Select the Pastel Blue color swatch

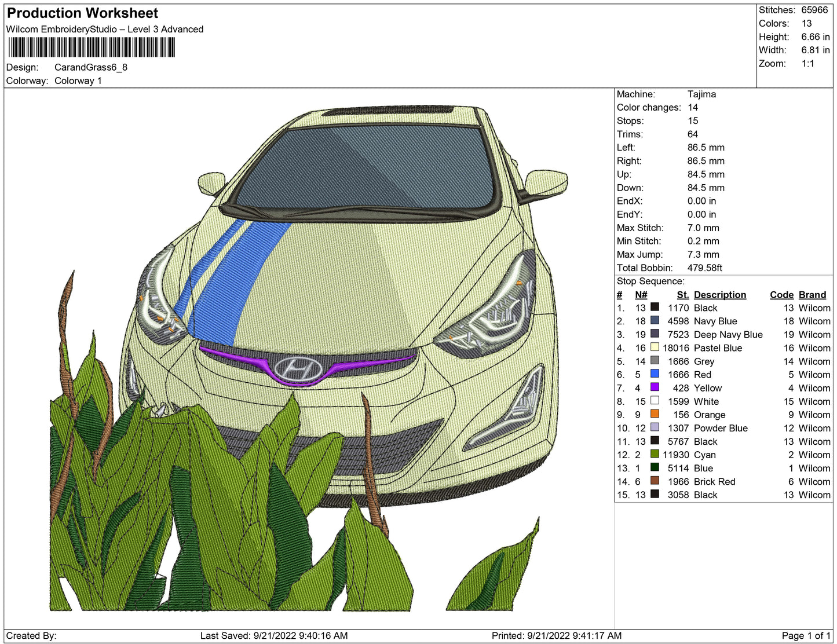(x=655, y=347)
